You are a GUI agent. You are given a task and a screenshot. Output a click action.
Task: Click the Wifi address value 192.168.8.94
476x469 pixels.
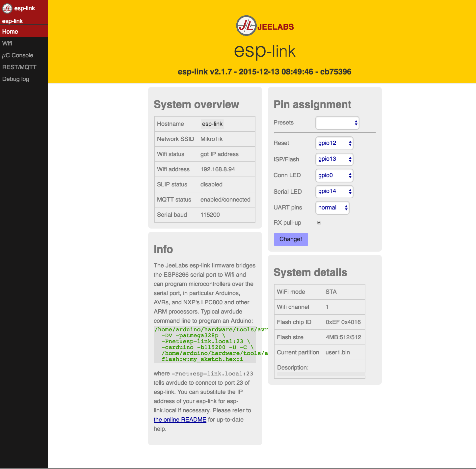pos(218,169)
